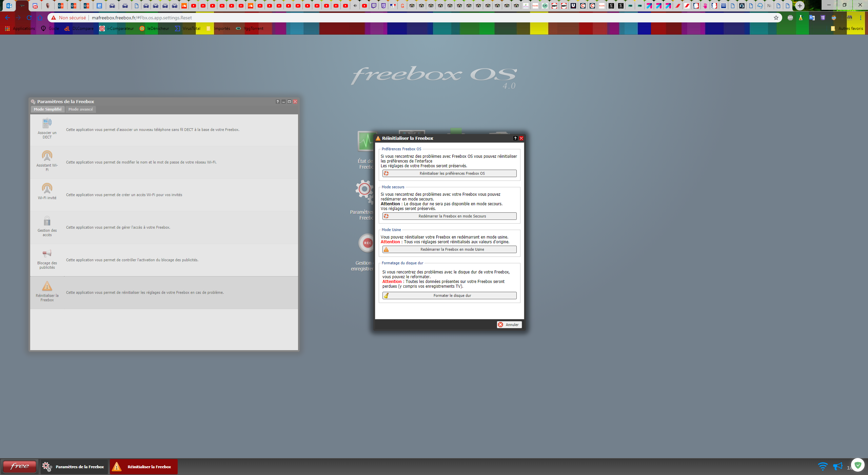Click the REC recordings desktop icon

367,243
